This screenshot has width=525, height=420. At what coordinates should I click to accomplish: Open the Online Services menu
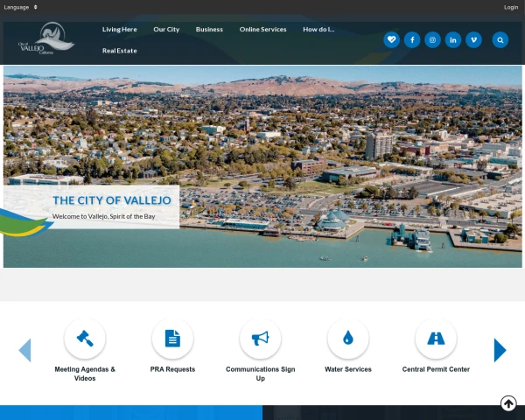click(262, 29)
